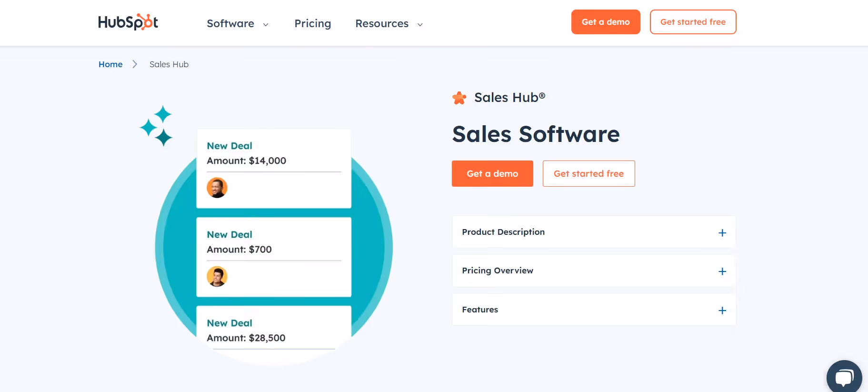
Task: Expand the Pricing Overview plus icon
Action: 722,271
